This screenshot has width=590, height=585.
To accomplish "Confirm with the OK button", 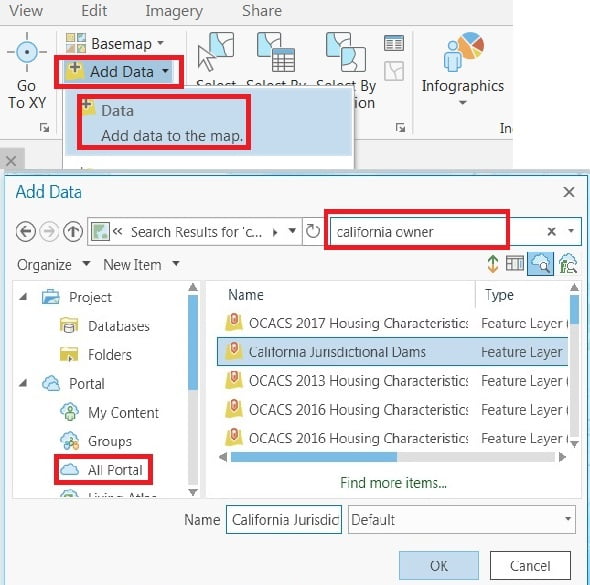I will [x=439, y=565].
